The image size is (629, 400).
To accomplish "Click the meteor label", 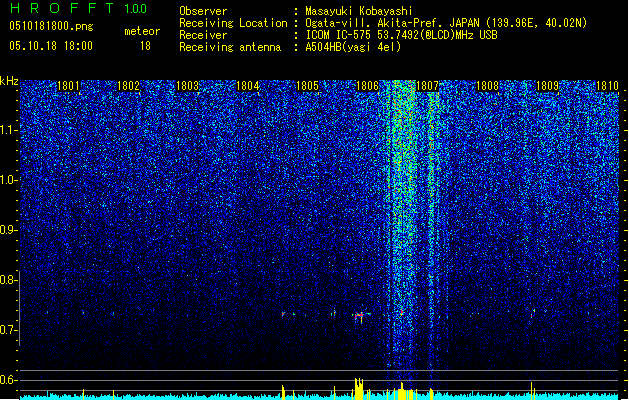I will [x=142, y=31].
